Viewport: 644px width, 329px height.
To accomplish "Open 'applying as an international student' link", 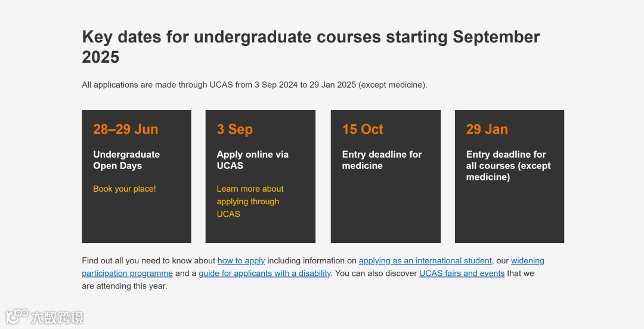I will point(425,261).
